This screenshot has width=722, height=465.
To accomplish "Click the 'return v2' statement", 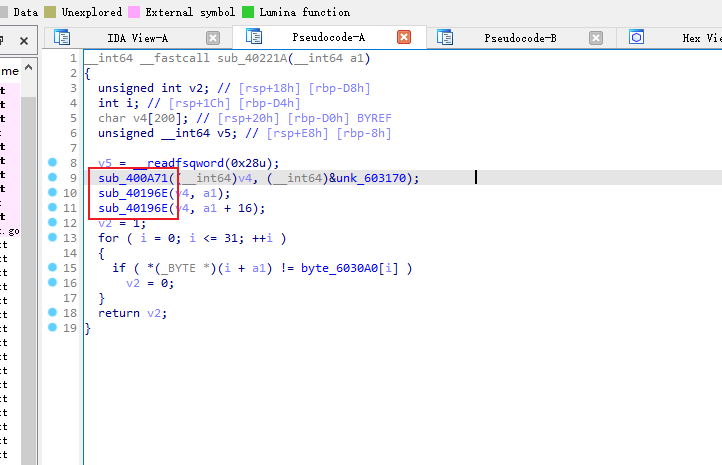I will (x=133, y=313).
